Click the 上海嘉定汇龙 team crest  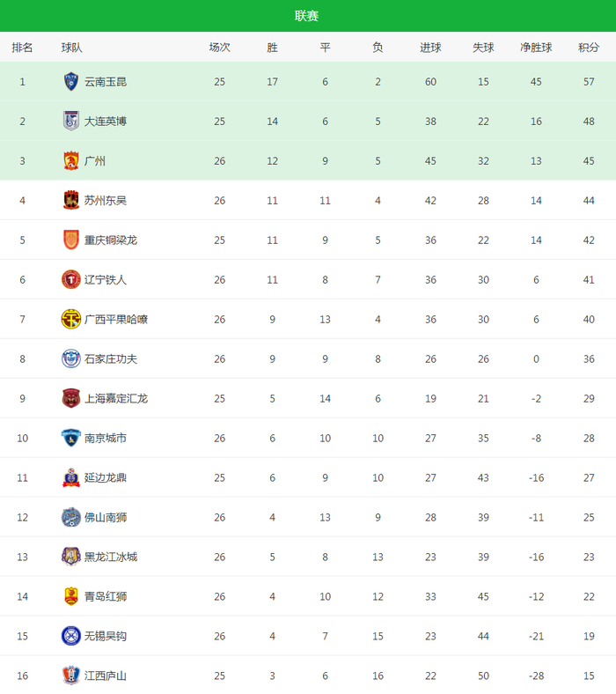[x=70, y=399]
